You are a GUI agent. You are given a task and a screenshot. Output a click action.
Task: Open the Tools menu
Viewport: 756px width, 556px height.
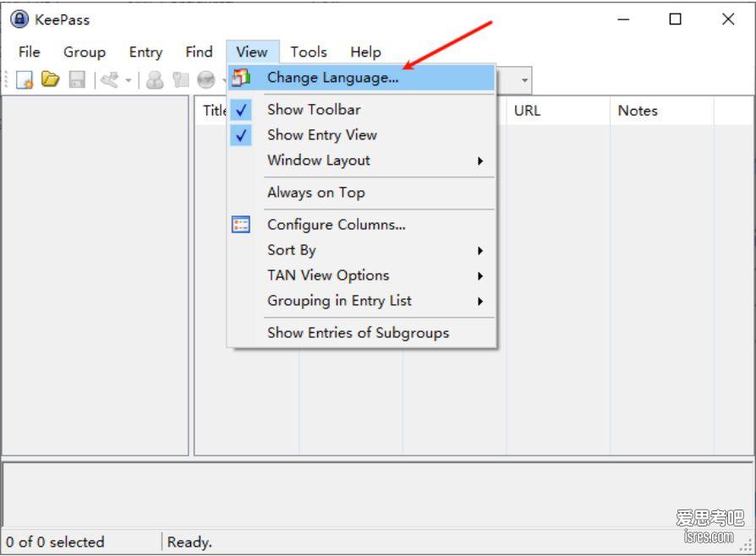click(x=309, y=52)
